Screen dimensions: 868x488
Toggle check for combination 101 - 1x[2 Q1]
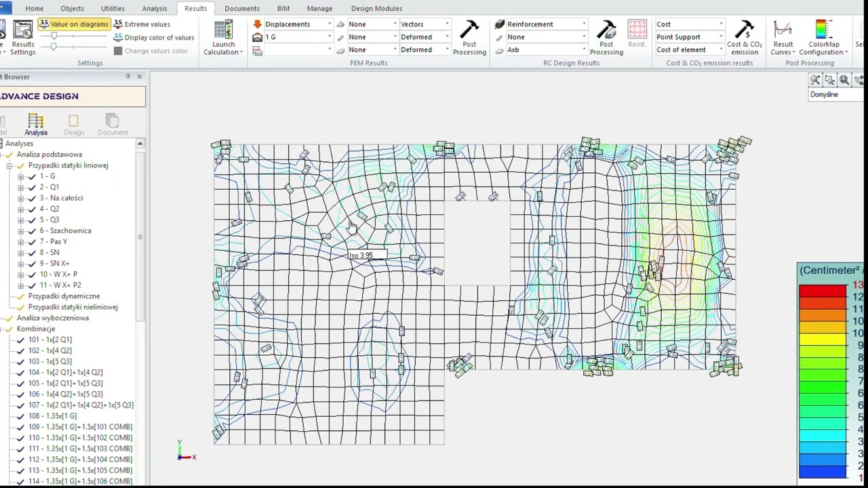point(20,340)
